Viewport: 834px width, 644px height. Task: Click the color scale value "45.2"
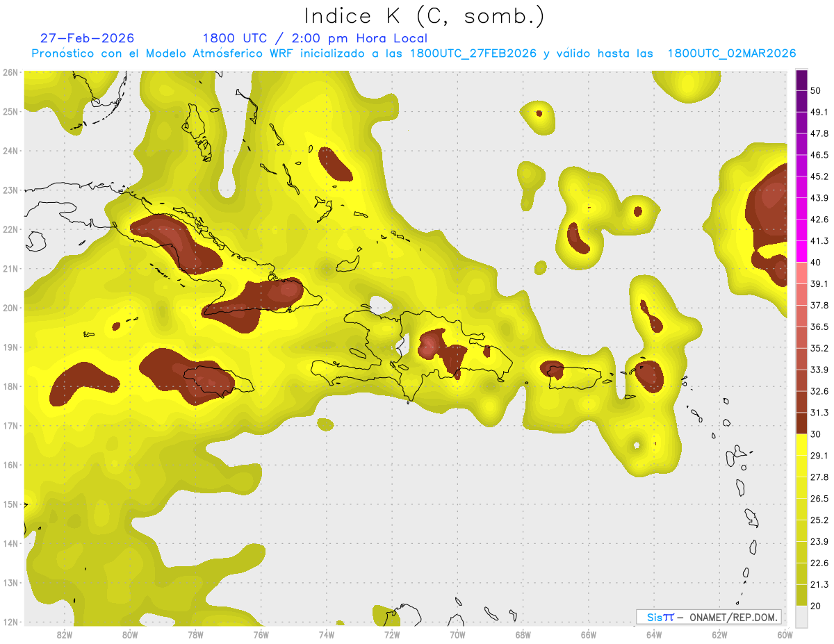819,176
